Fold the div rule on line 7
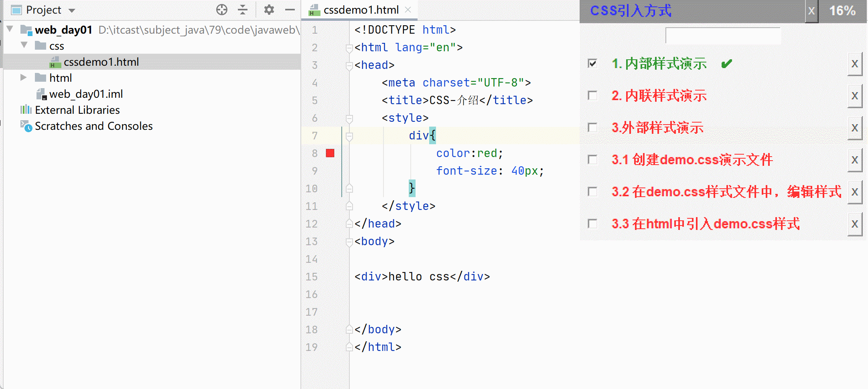 (349, 136)
